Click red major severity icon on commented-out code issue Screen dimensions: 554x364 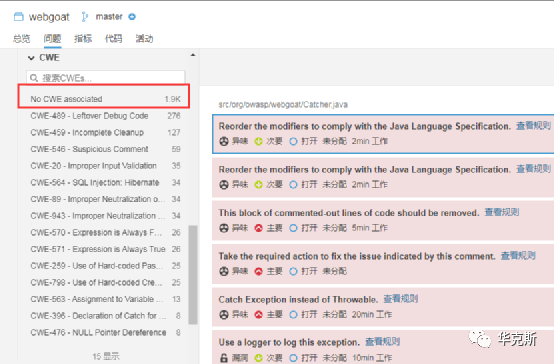pos(259,228)
